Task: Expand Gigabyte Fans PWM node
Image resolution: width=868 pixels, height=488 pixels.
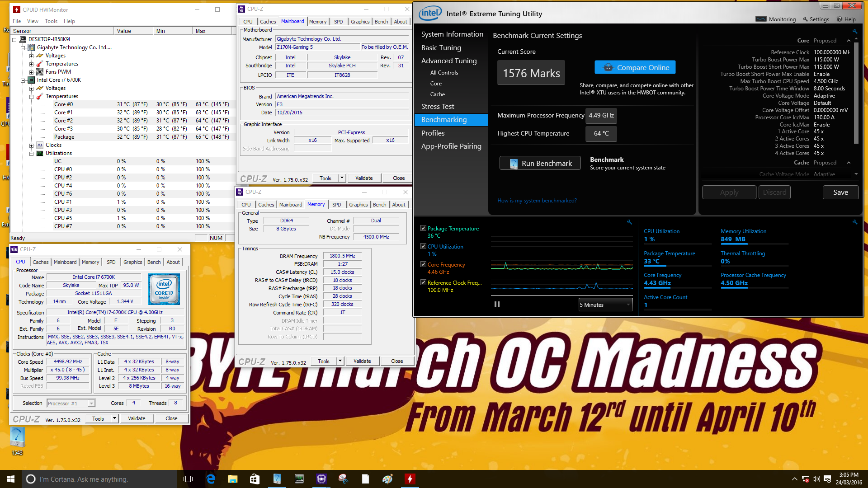Action: tap(32, 72)
